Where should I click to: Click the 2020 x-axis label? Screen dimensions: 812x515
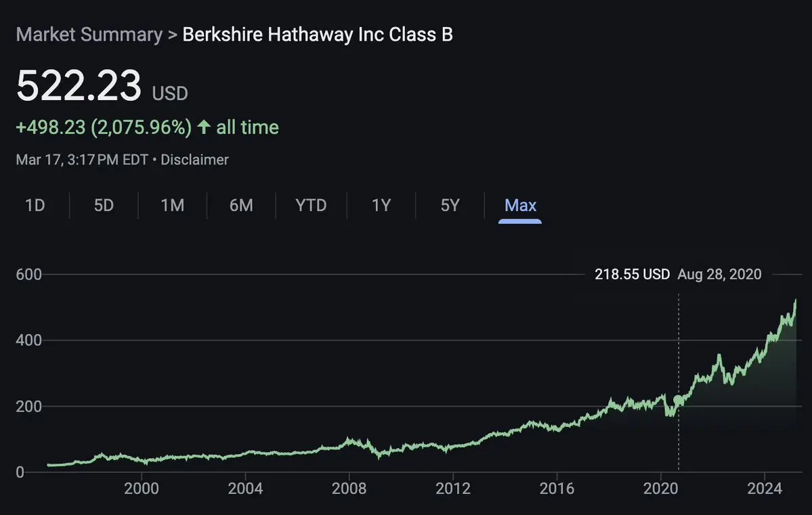point(661,489)
